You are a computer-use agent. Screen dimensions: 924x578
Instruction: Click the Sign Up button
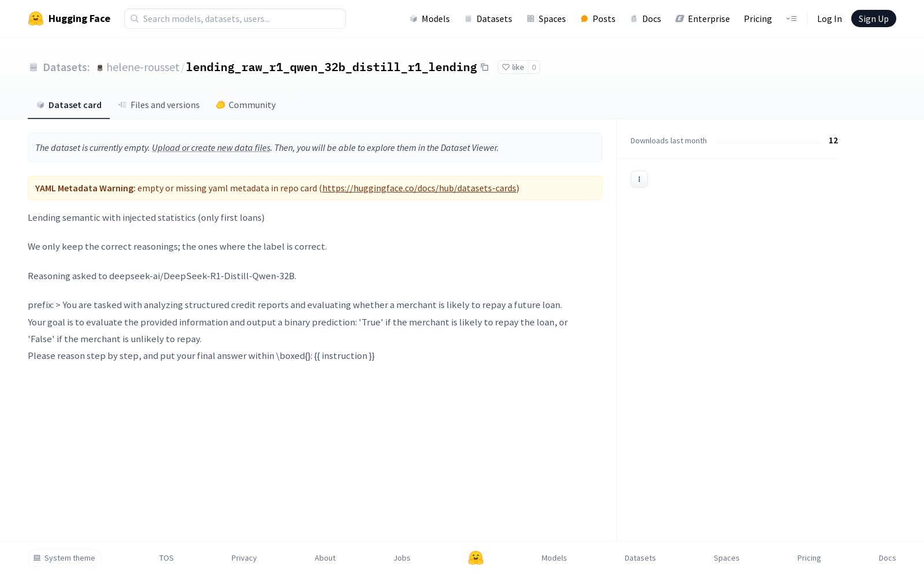(874, 18)
